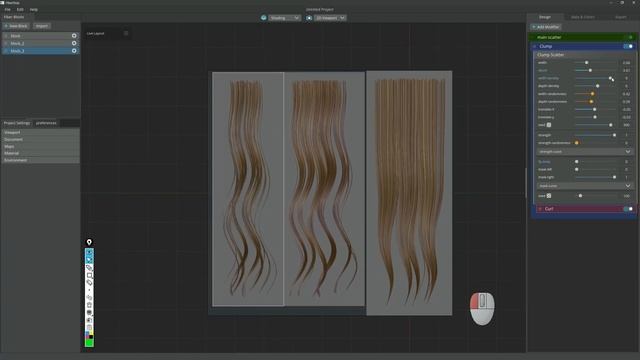Toggle the Clump modifier switch
Viewport: 640px width, 360px height.
[x=628, y=46]
